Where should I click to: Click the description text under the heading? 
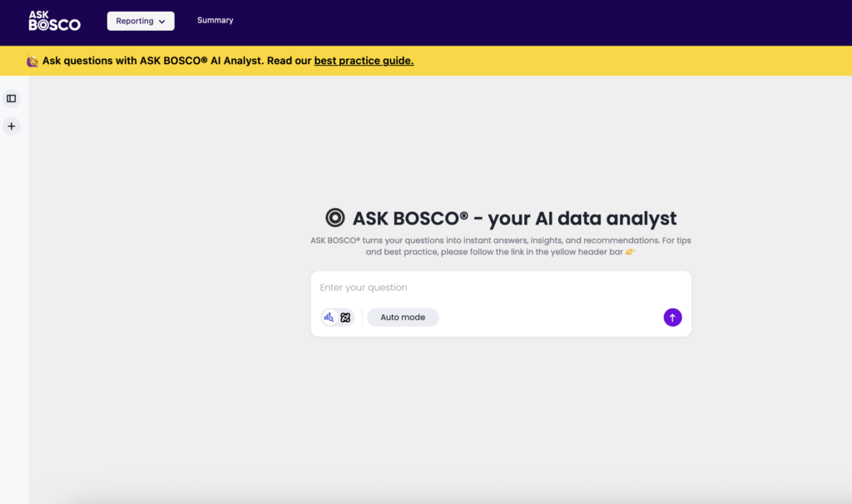coord(499,246)
